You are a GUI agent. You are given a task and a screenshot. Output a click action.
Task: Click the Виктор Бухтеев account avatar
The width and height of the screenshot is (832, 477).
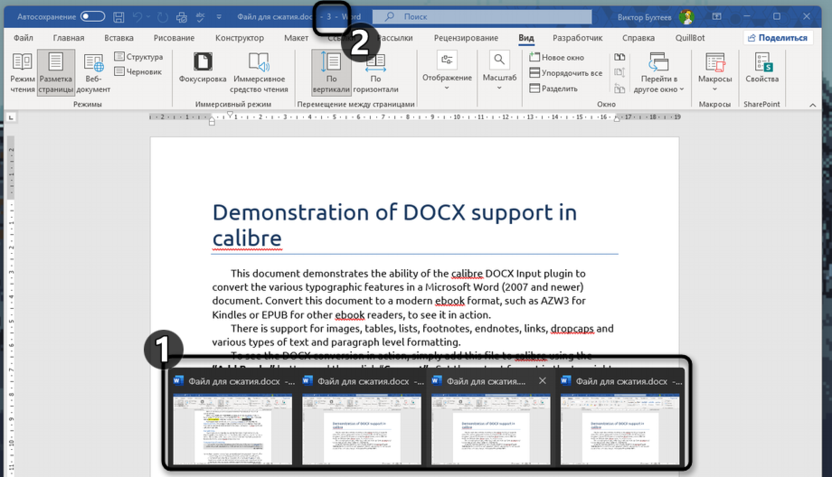[686, 17]
